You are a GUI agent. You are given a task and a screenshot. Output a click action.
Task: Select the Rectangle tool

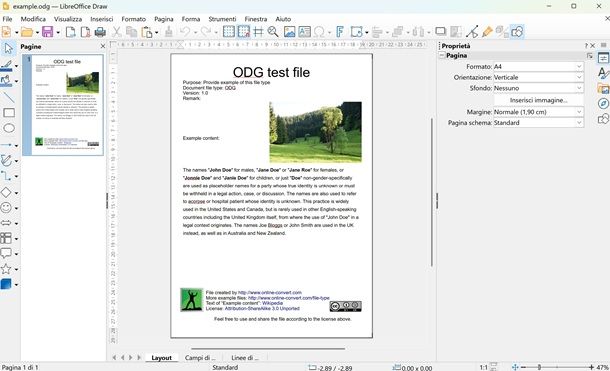[9, 113]
